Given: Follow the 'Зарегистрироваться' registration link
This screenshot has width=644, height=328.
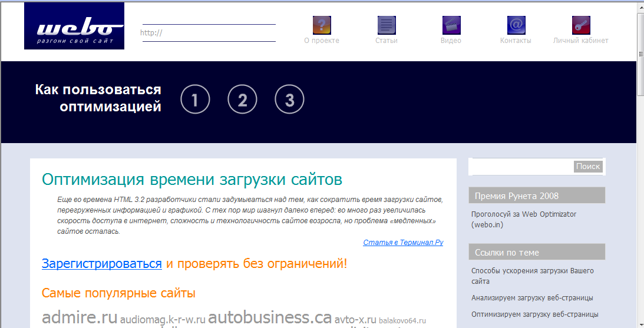Looking at the screenshot, I should pos(101,264).
